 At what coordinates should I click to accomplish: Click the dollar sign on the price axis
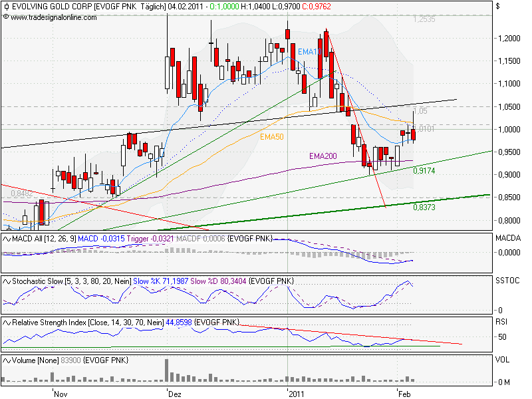[x=497, y=7]
